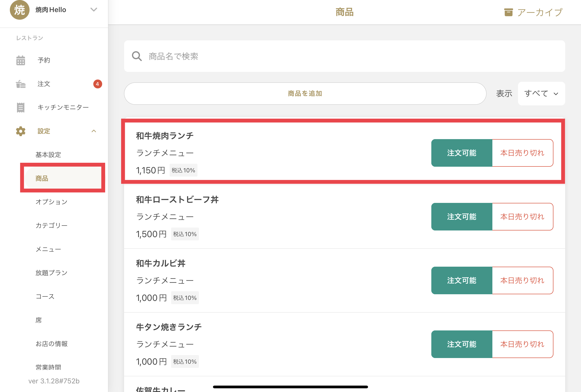Open the 和牛ローストビーフ丼 product name

coord(177,199)
